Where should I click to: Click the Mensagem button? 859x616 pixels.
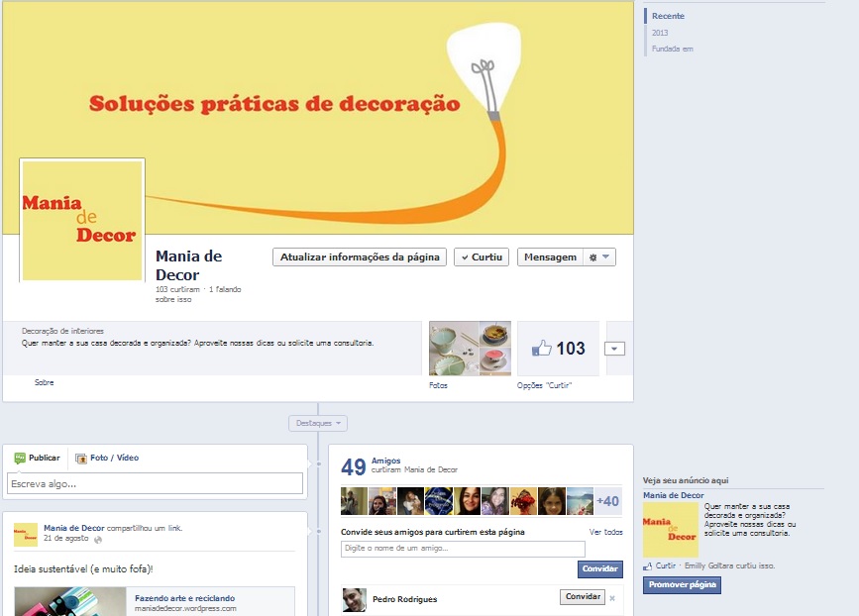point(550,257)
